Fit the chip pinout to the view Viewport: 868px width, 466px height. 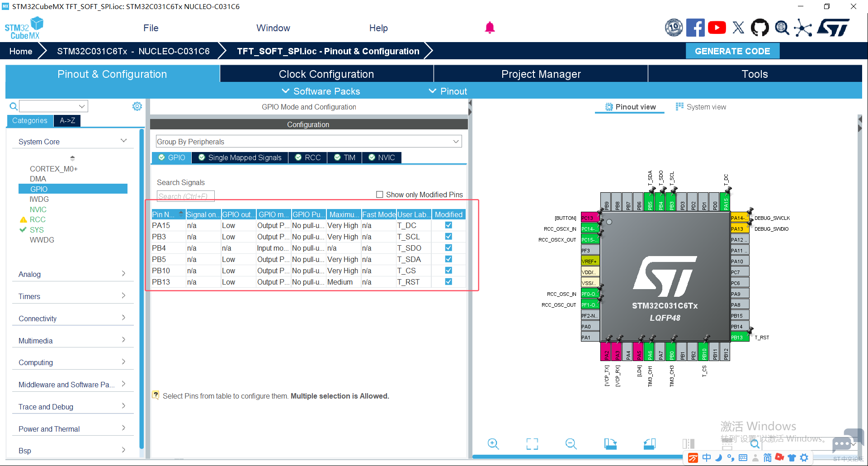532,444
